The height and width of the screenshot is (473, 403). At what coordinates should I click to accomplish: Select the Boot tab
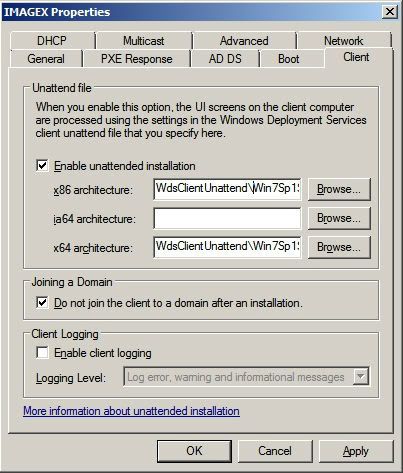tap(289, 59)
